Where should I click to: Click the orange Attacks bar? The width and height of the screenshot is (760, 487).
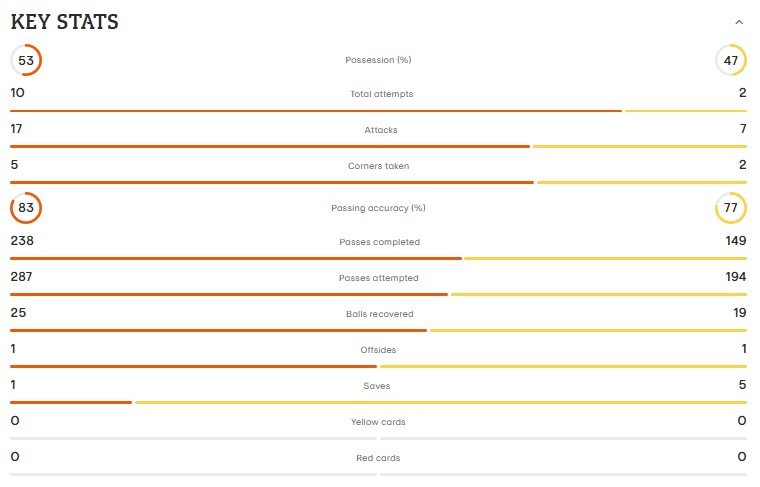tap(269, 146)
